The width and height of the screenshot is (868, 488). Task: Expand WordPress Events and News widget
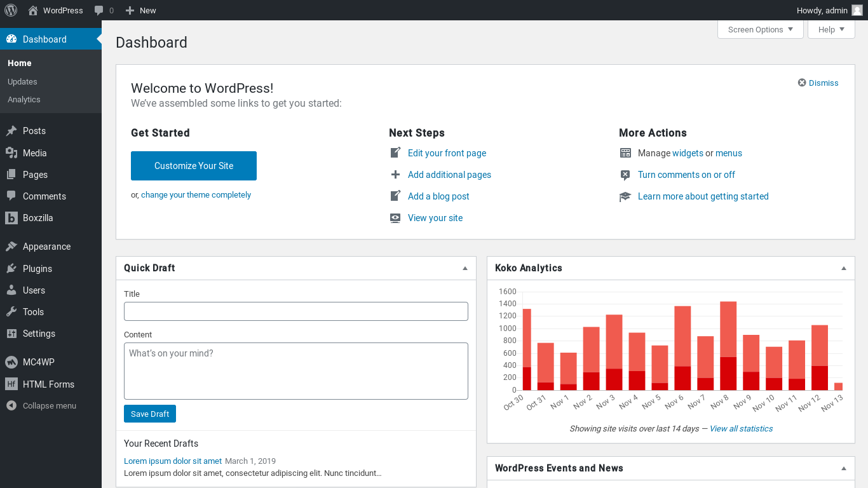(x=844, y=468)
